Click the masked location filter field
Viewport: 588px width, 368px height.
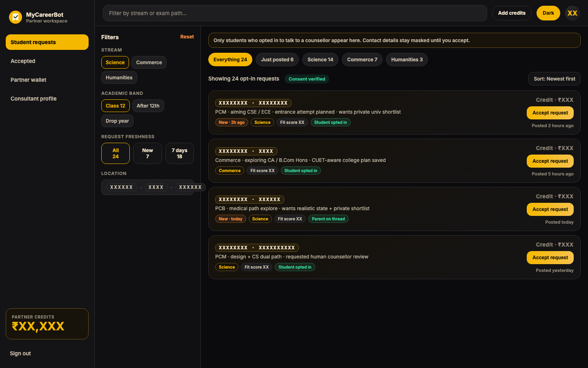[147, 187]
